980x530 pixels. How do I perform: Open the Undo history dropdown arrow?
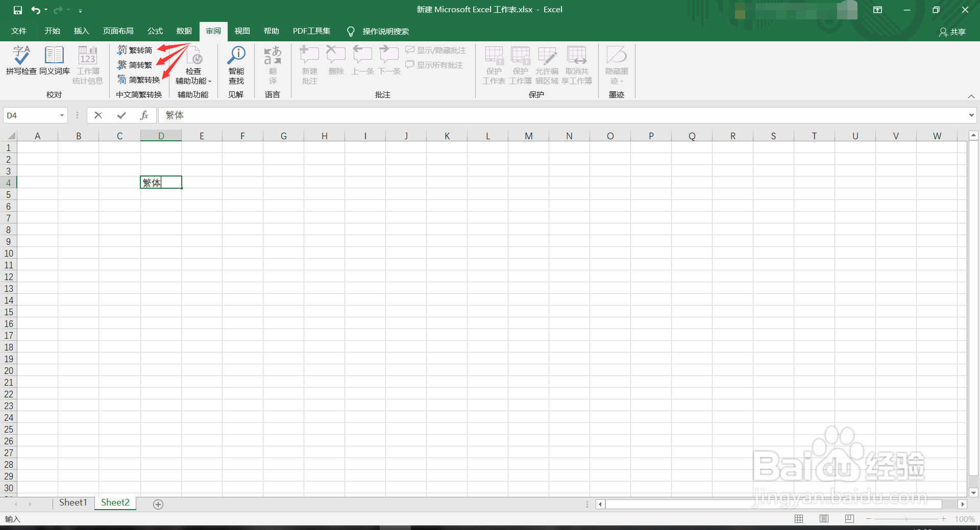tap(46, 10)
